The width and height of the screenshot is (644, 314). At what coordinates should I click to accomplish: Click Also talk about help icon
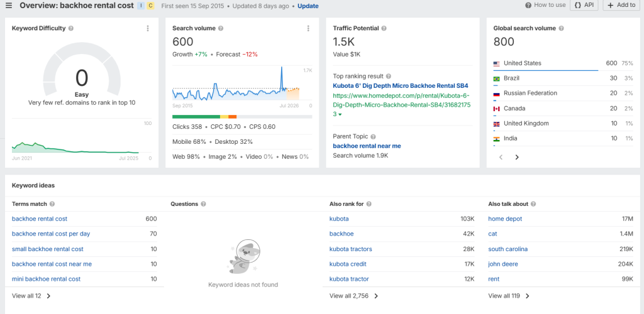click(533, 203)
